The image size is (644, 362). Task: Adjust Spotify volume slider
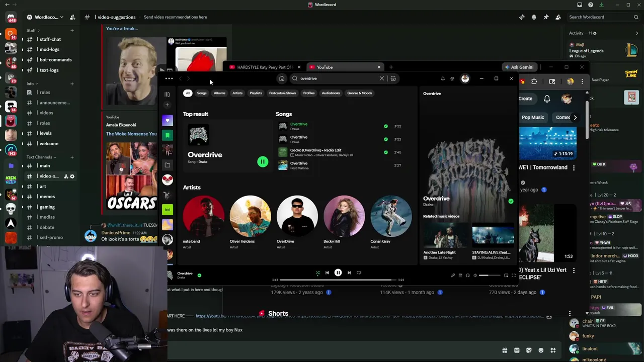click(490, 275)
